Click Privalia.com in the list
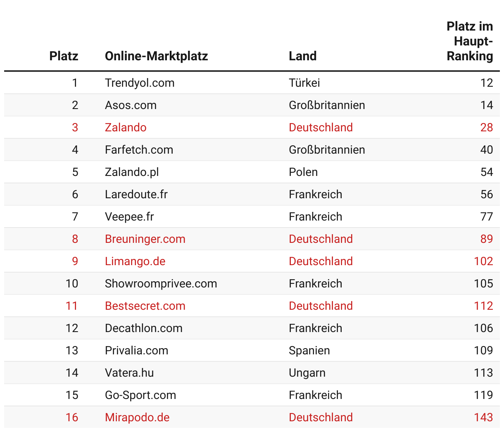This screenshot has height=432, width=504. [x=136, y=350]
